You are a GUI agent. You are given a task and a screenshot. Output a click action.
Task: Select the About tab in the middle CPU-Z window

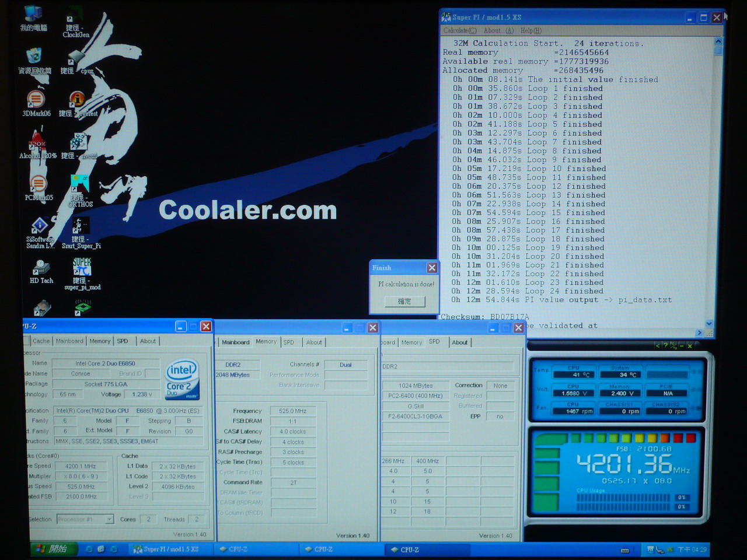[314, 342]
